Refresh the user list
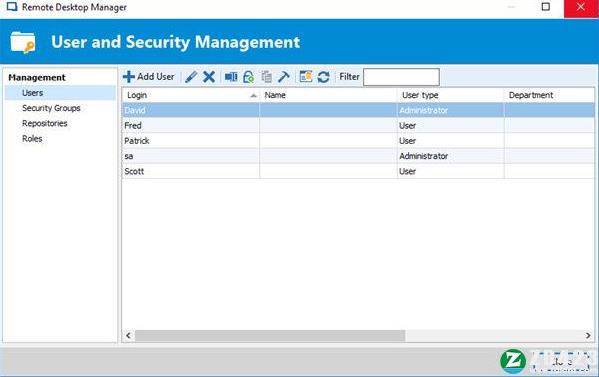 pyautogui.click(x=324, y=77)
